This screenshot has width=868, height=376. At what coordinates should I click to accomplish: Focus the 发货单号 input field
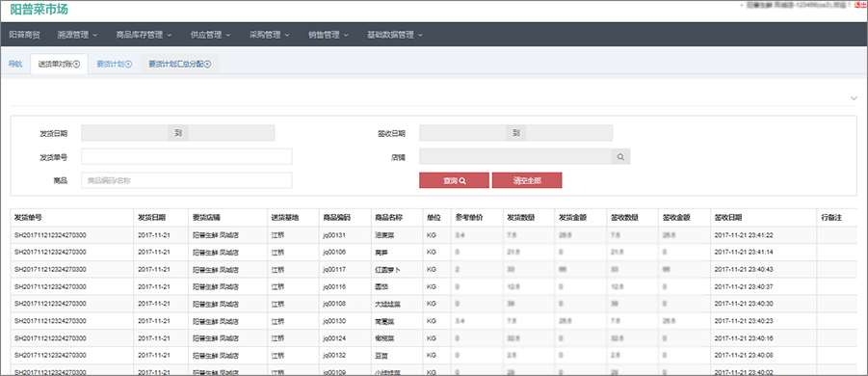[187, 157]
